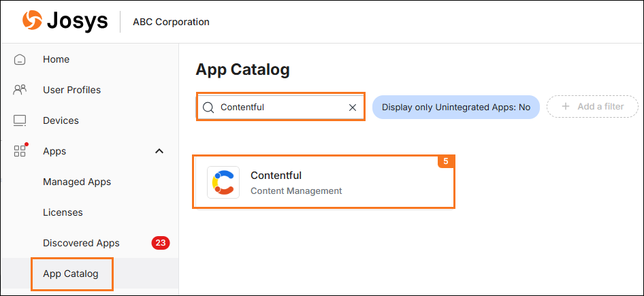Open the Contentful app card
The height and width of the screenshot is (296, 644).
point(324,182)
